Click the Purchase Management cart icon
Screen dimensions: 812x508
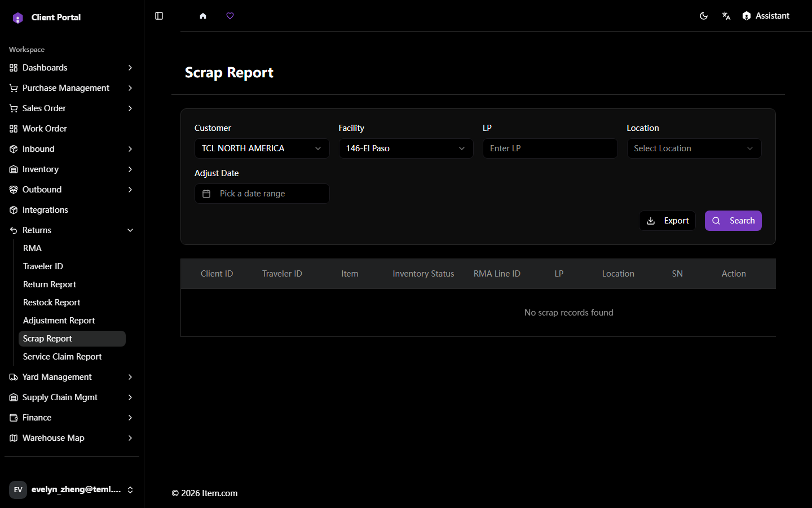(14, 88)
